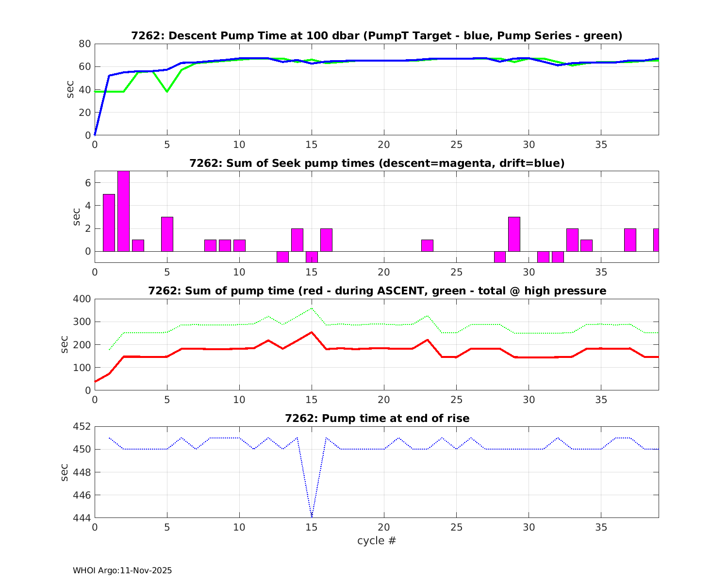Select the 3-second magenta bar at cycle 29
This screenshot has height=582, width=728.
[x=514, y=234]
